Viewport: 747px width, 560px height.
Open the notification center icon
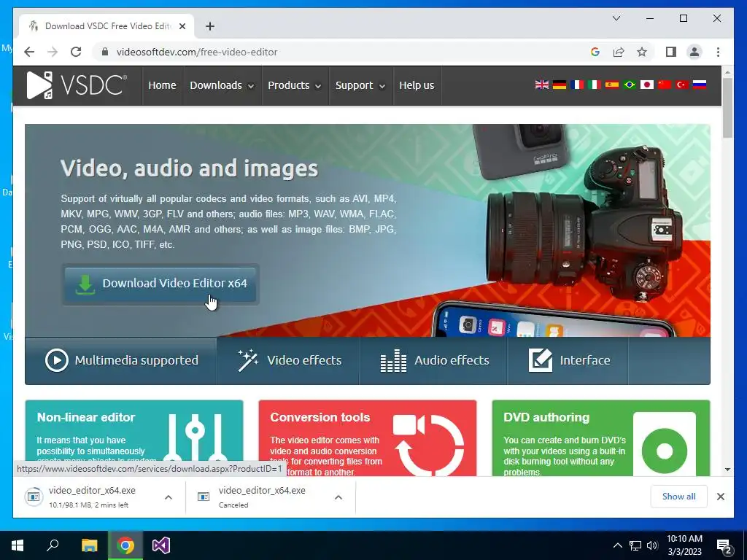pos(724,547)
